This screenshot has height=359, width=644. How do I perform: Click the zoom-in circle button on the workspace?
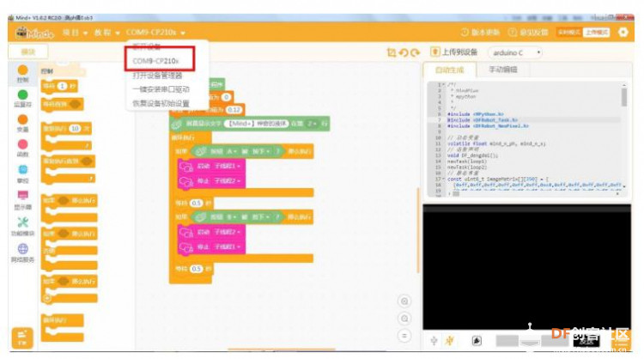click(404, 301)
